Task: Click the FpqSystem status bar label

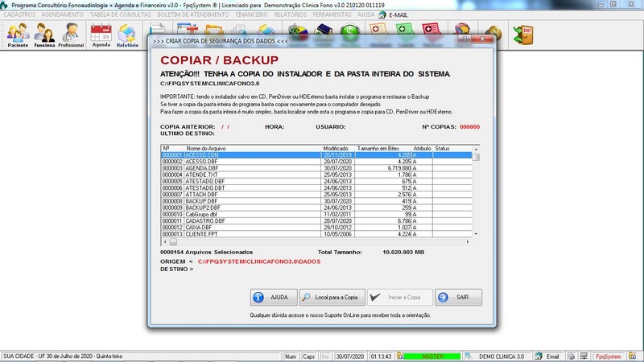Action: point(609,356)
